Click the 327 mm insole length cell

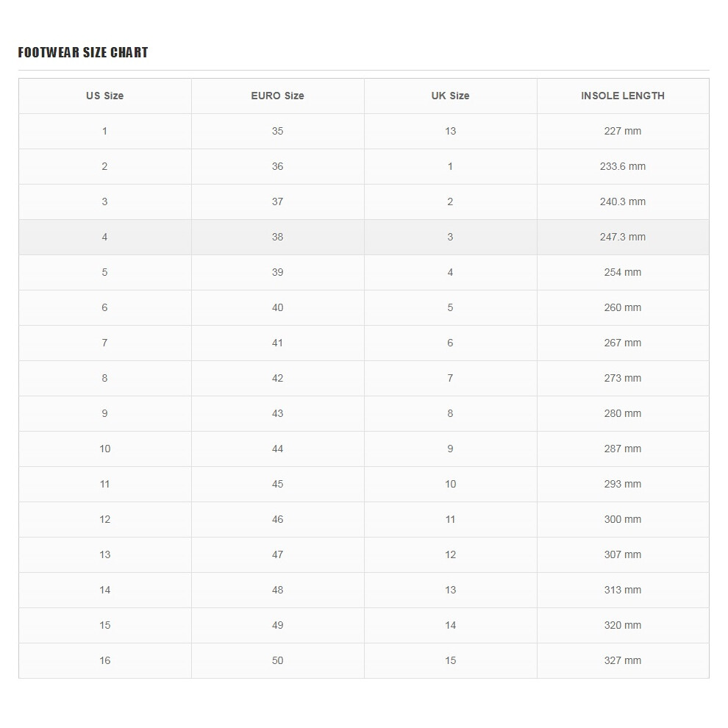(x=623, y=660)
